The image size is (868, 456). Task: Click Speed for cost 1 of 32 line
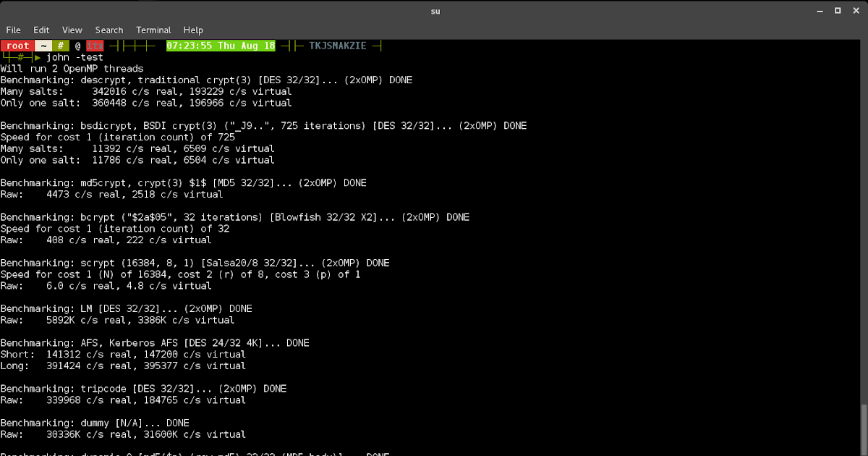(x=114, y=229)
